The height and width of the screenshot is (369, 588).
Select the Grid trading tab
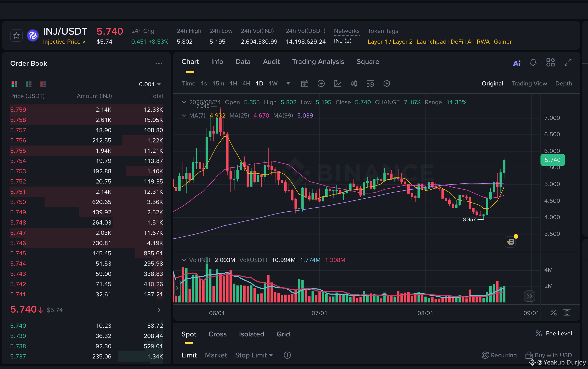[x=283, y=334]
